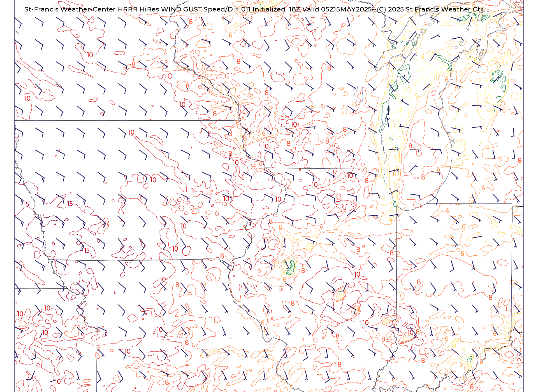Image resolution: width=538 pixels, height=392 pixels.
Task: Click the "011 Initialized 18Z" text in the header
Action: pos(270,9)
